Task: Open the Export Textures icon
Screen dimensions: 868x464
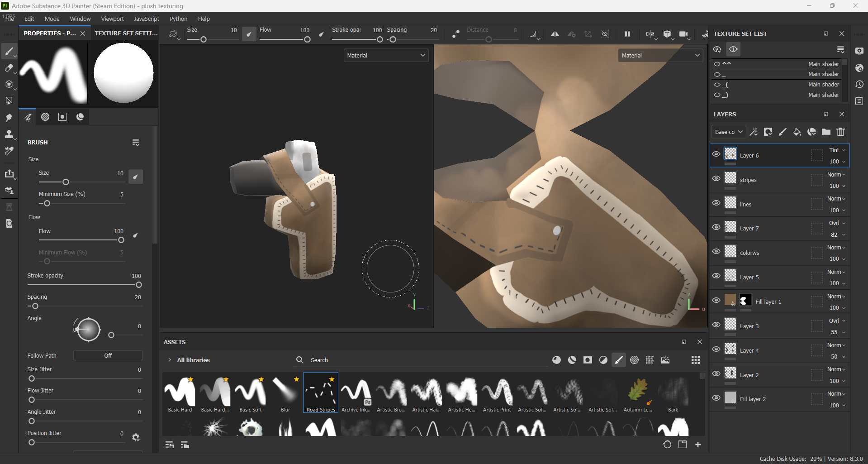Action: coord(9,174)
